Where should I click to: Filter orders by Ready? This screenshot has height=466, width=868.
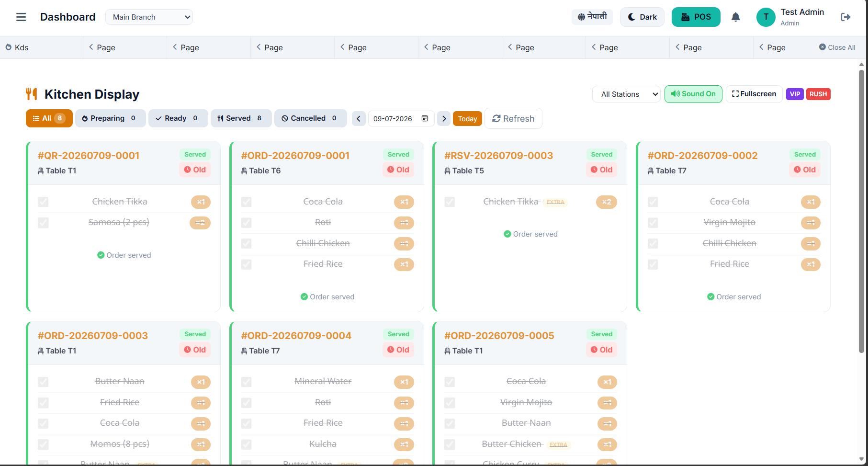coord(178,118)
